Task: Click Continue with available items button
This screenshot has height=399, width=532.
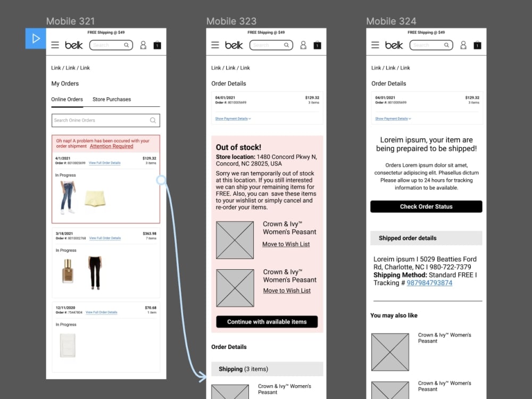Action: (x=267, y=322)
